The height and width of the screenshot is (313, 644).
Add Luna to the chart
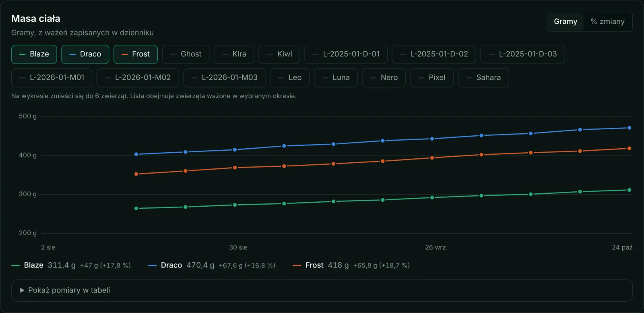tap(336, 78)
